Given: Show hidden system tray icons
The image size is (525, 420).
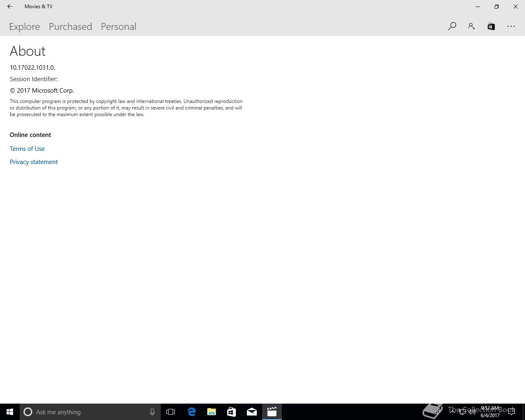Looking at the screenshot, I should coord(452,412).
